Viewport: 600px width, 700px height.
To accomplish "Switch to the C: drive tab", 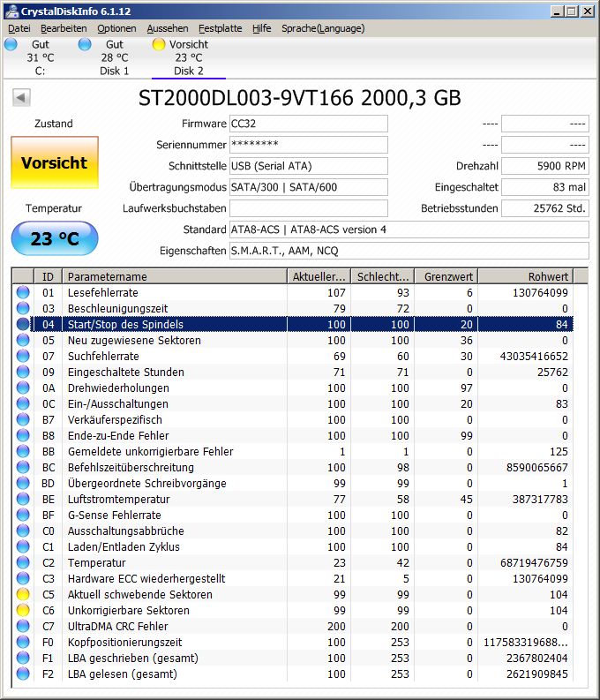I will pyautogui.click(x=41, y=58).
